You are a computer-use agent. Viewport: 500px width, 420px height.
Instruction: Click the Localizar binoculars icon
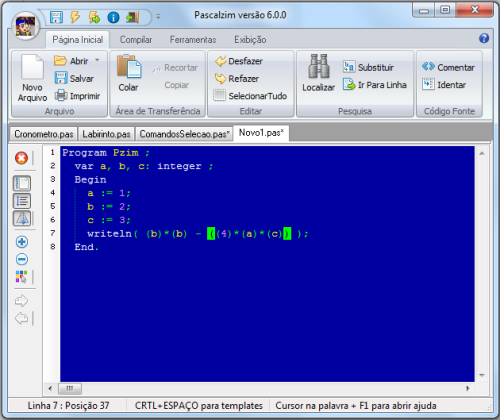[319, 66]
